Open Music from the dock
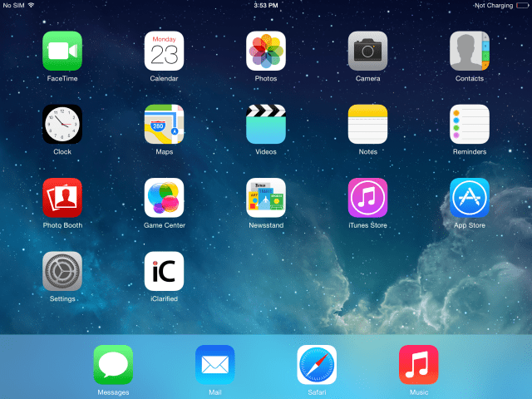This screenshot has width=532, height=399. coord(419,365)
